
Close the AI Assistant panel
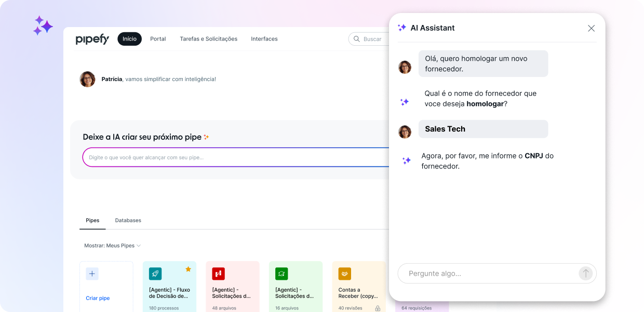click(x=591, y=28)
